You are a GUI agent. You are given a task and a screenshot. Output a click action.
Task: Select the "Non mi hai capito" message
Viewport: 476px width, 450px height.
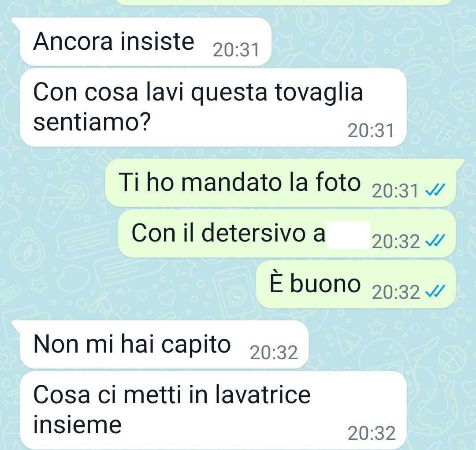pos(164,345)
